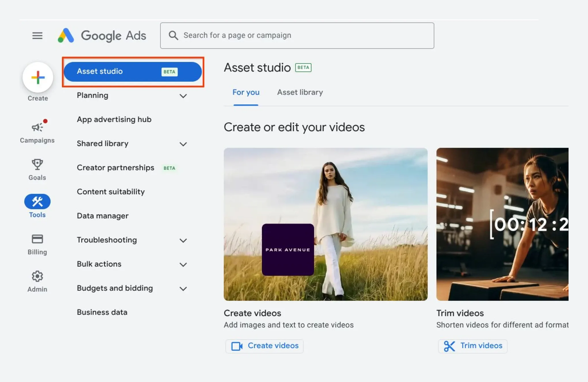The height and width of the screenshot is (382, 588).
Task: Click the colorful plus Create button
Action: click(x=38, y=77)
